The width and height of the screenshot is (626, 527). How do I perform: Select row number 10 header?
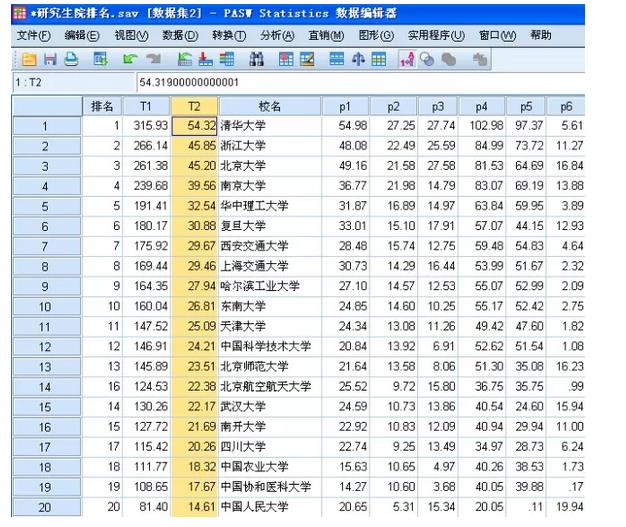[x=45, y=307]
